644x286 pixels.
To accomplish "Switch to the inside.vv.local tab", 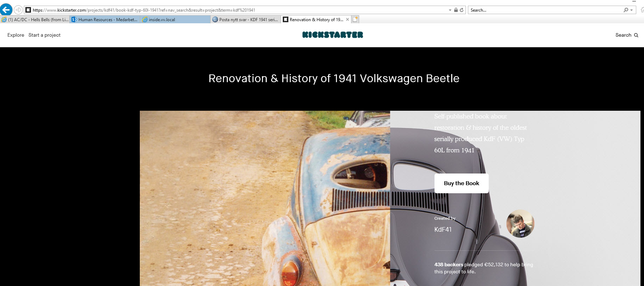I will coord(175,20).
